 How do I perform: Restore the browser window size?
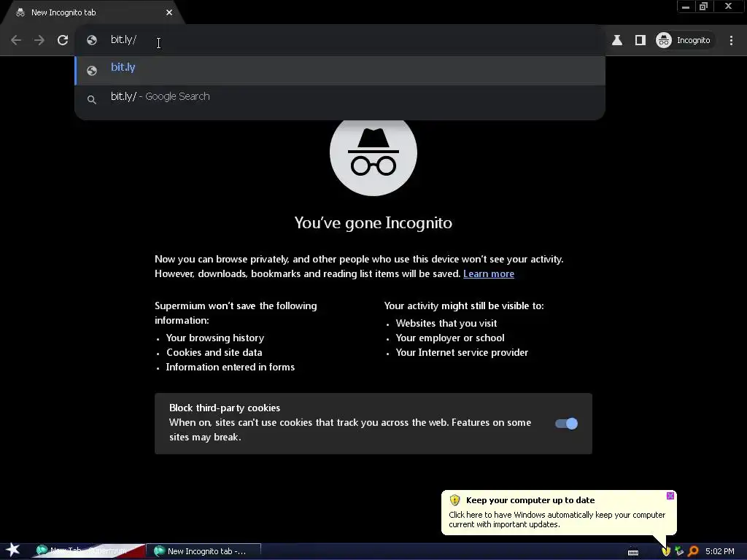pyautogui.click(x=703, y=6)
